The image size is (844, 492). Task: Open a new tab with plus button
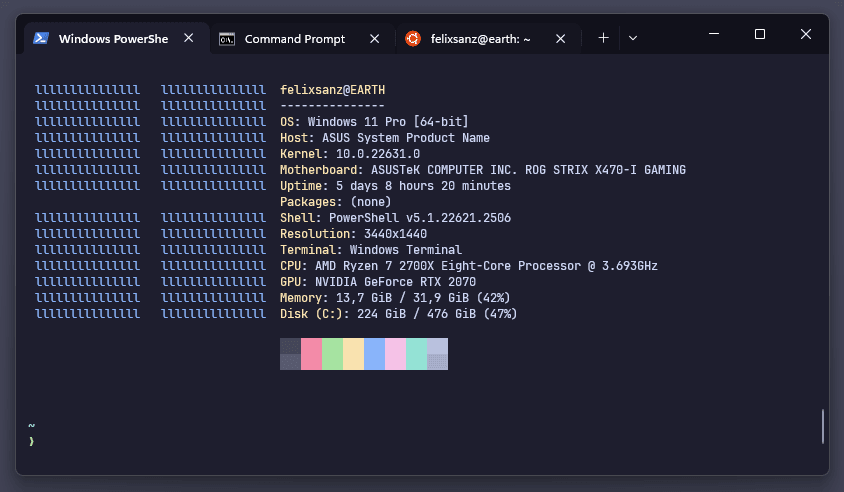tap(603, 38)
